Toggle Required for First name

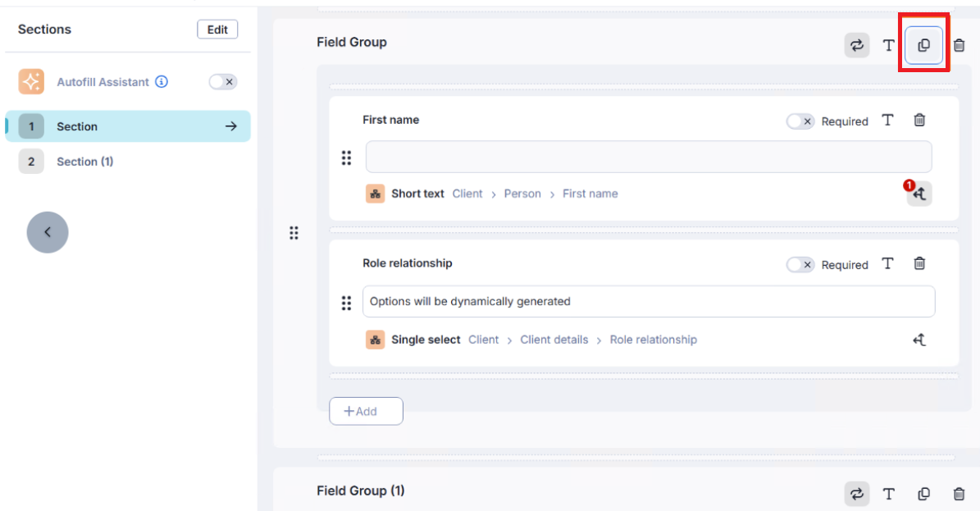coord(800,121)
